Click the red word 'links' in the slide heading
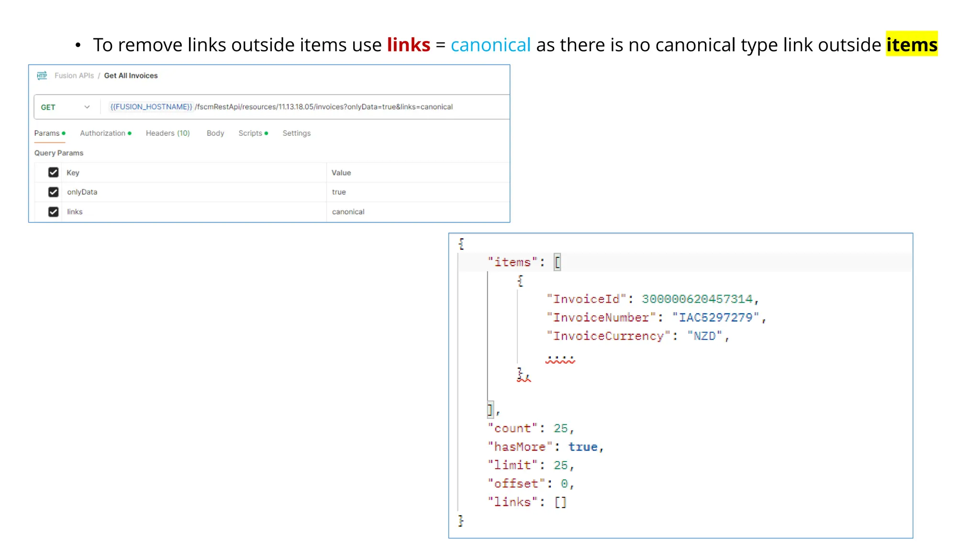This screenshot has width=980, height=551. [409, 44]
